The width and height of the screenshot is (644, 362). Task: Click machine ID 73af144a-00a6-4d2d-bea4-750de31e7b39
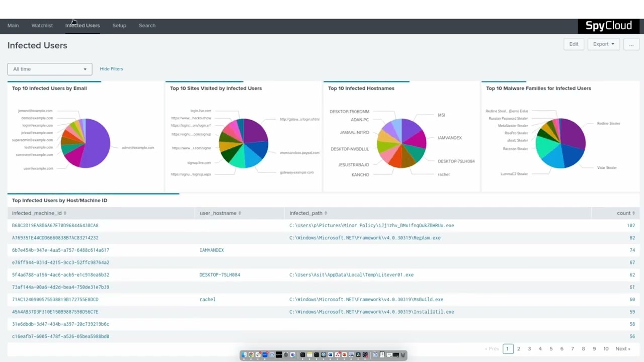point(60,287)
